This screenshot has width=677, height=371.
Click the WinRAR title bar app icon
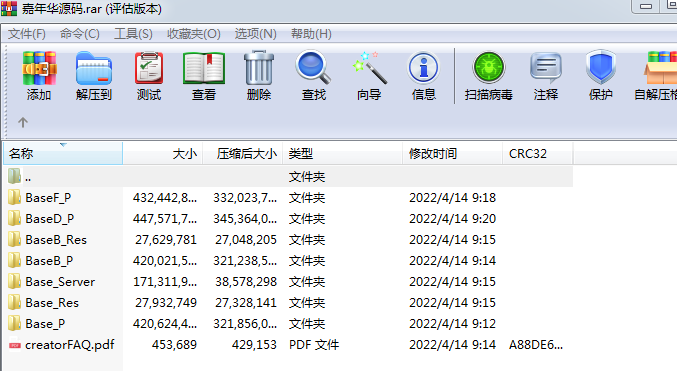(x=9, y=8)
